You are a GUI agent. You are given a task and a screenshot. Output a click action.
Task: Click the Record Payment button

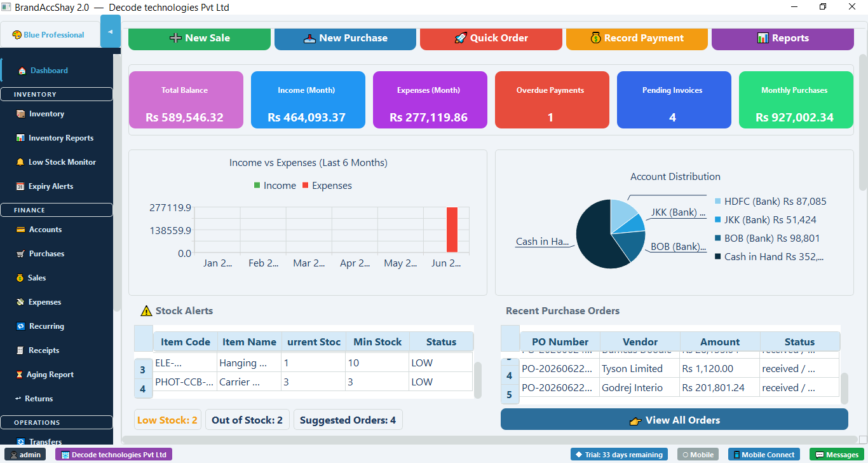(x=637, y=38)
